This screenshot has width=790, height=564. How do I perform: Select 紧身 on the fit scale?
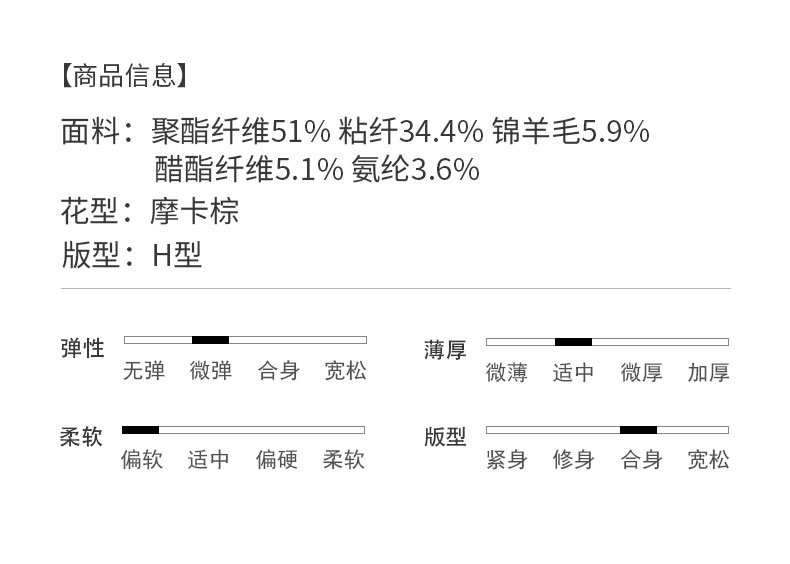pos(506,460)
